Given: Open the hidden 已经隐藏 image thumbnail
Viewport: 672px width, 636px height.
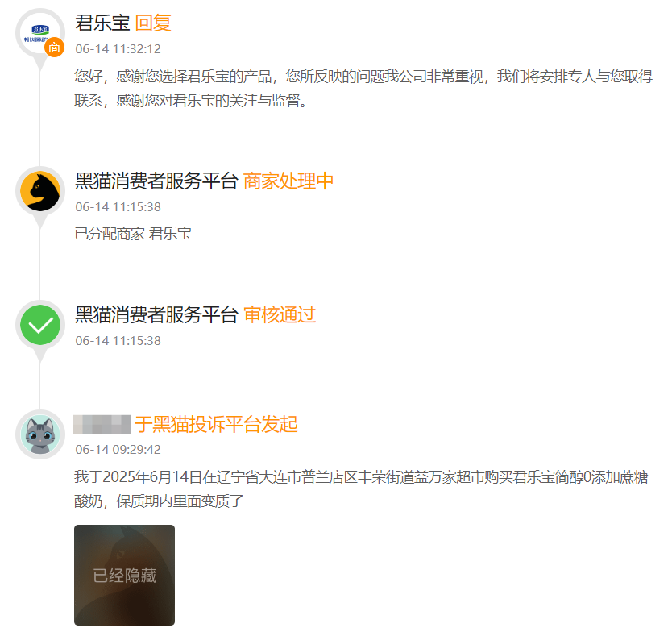Looking at the screenshot, I should 124,575.
